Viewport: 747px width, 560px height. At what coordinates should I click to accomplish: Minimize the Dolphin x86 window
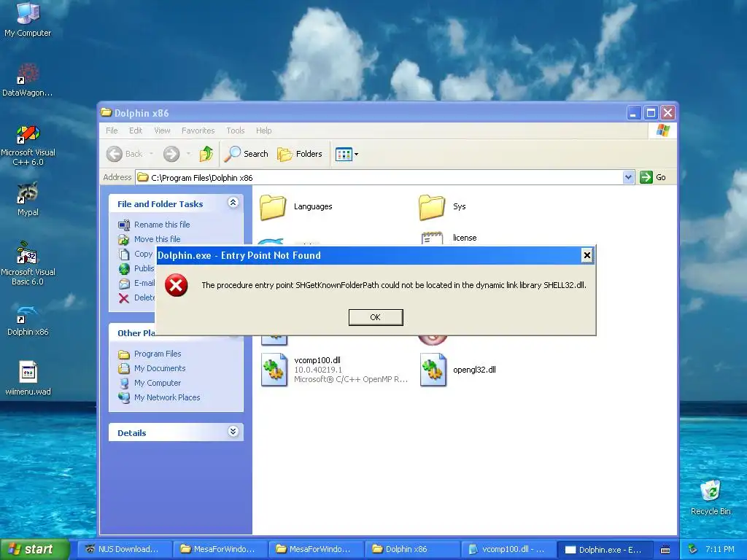point(634,113)
